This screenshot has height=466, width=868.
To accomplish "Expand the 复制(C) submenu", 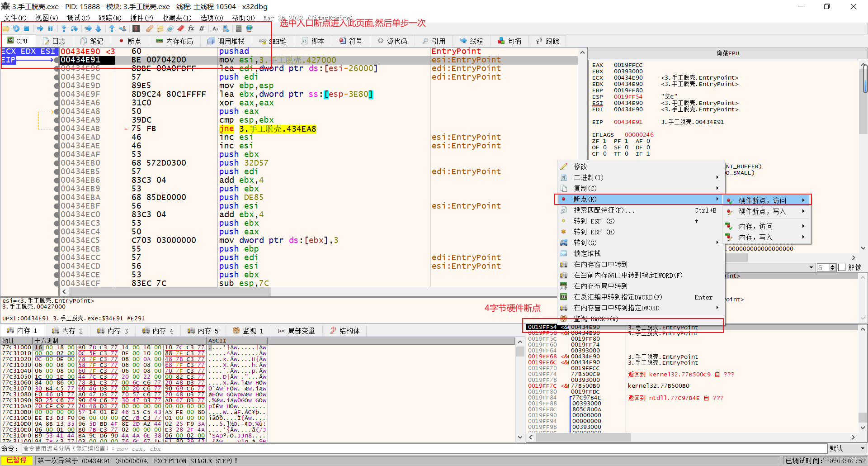I will coord(641,188).
